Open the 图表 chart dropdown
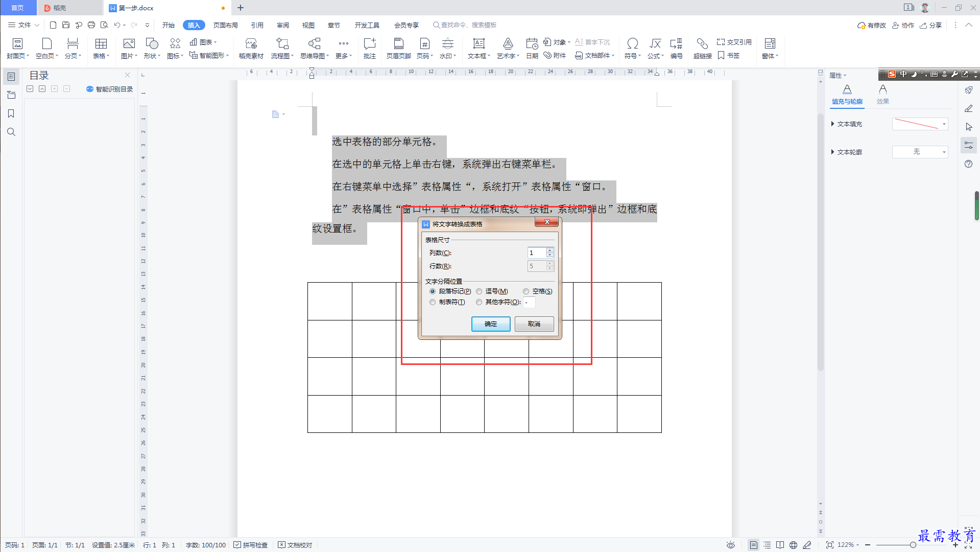Image resolution: width=980 pixels, height=552 pixels. pos(203,42)
